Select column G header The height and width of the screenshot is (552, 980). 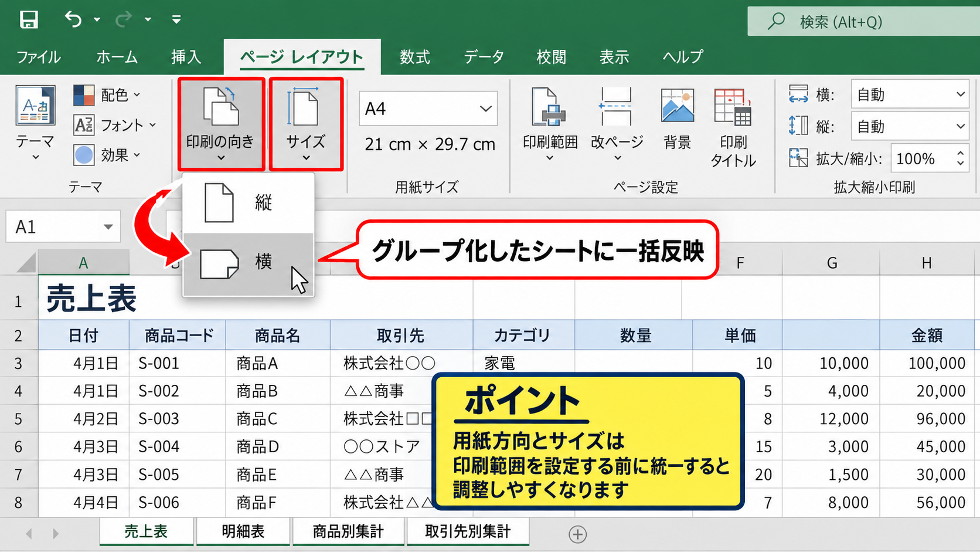click(x=831, y=263)
